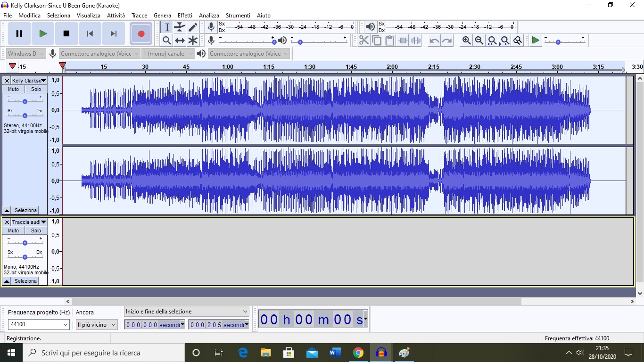
Task: Fit the selection to the window width
Action: click(492, 41)
